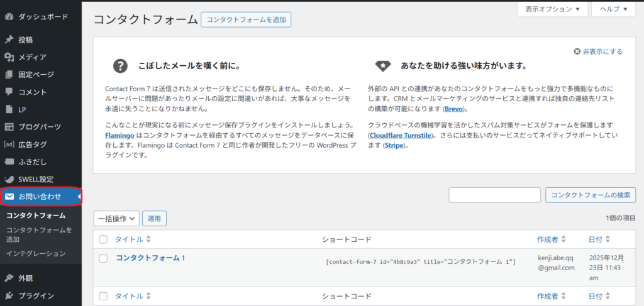Image resolution: width=644 pixels, height=306 pixels.
Task: Click the pushpin icon for 投稿
Action: click(x=9, y=40)
